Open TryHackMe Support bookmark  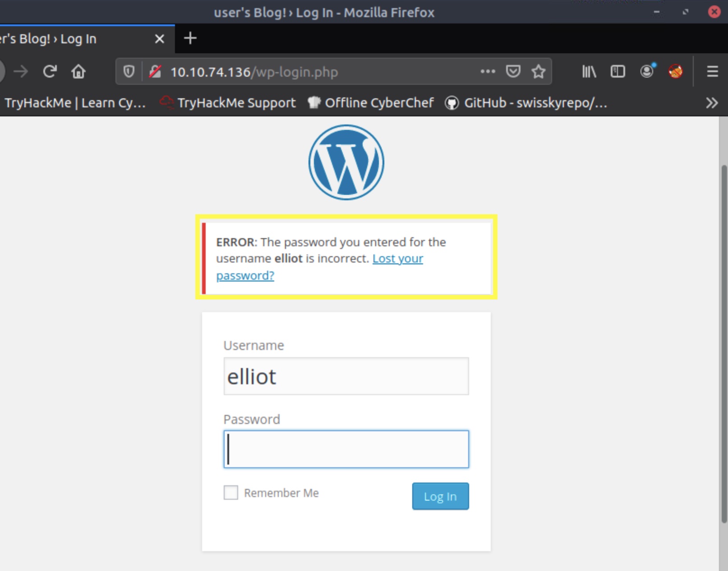[x=228, y=103]
